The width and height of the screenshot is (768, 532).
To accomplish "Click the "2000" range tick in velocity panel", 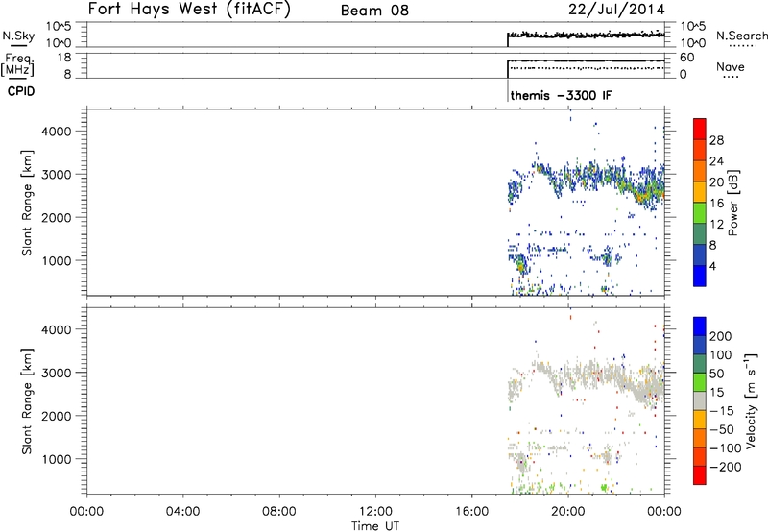I will (x=56, y=416).
